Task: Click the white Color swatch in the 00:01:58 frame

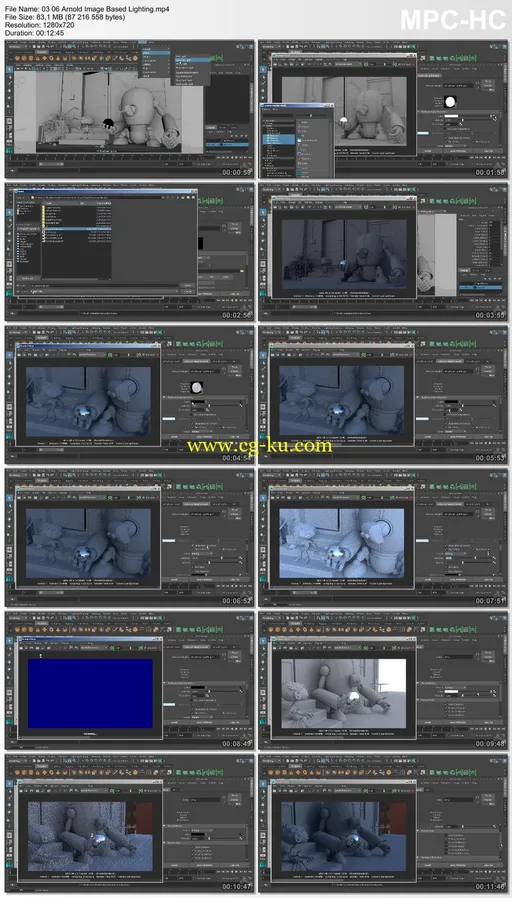Action: [452, 117]
